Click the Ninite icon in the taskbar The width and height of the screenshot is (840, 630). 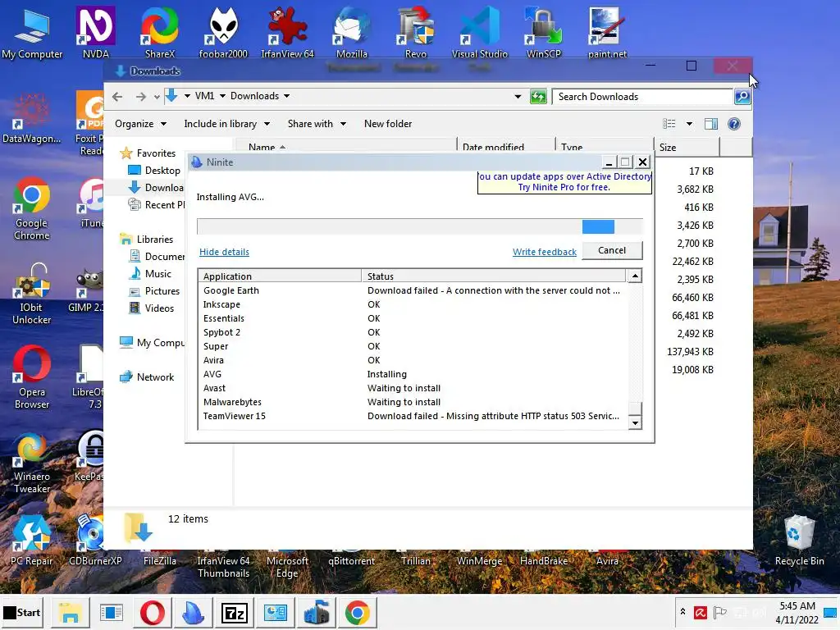click(x=194, y=612)
